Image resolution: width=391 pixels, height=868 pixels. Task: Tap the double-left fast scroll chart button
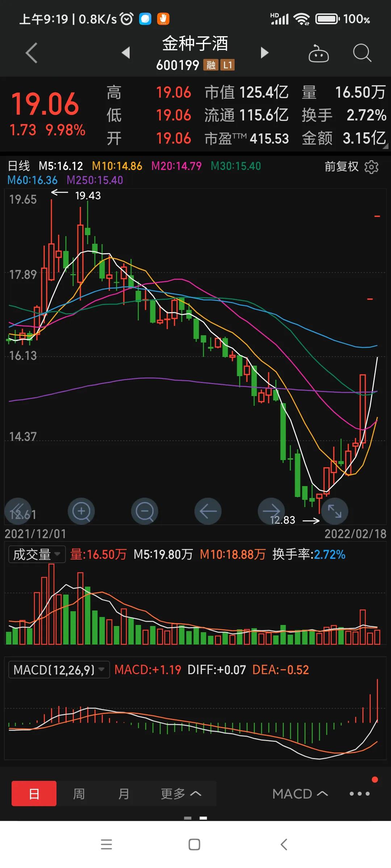tap(18, 511)
